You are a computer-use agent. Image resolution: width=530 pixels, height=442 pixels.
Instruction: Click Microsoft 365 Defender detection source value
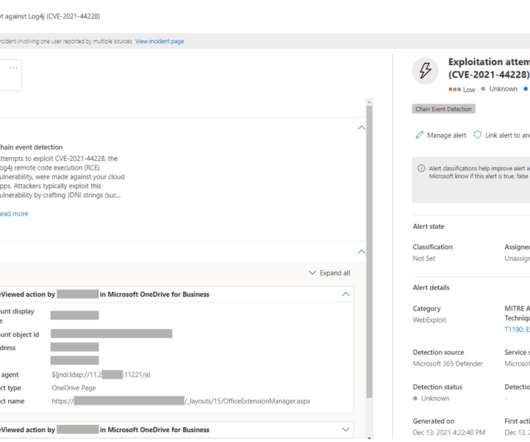pos(448,364)
